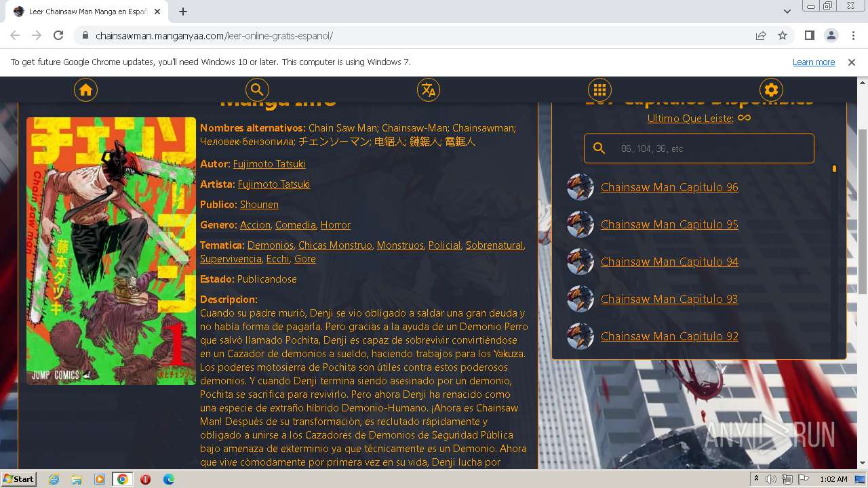Click the avatar icon beside Capitulo 92
Viewport: 868px width, 488px height.
(580, 336)
